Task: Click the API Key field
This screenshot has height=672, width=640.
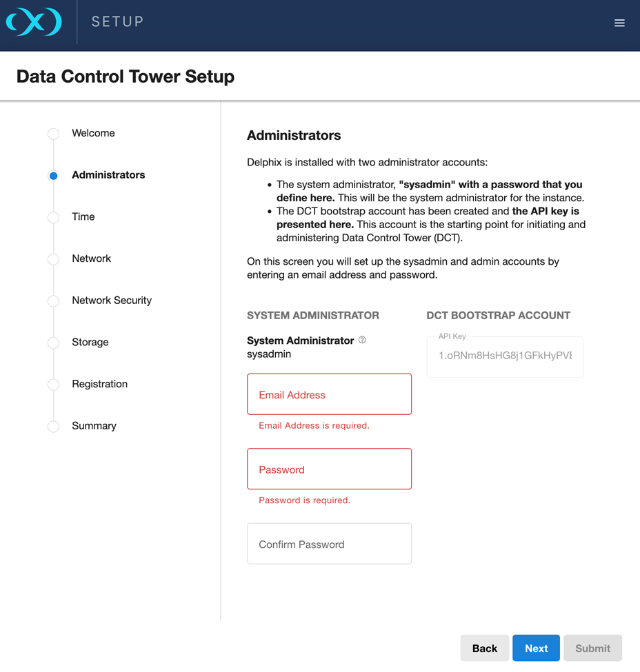Action: (505, 357)
